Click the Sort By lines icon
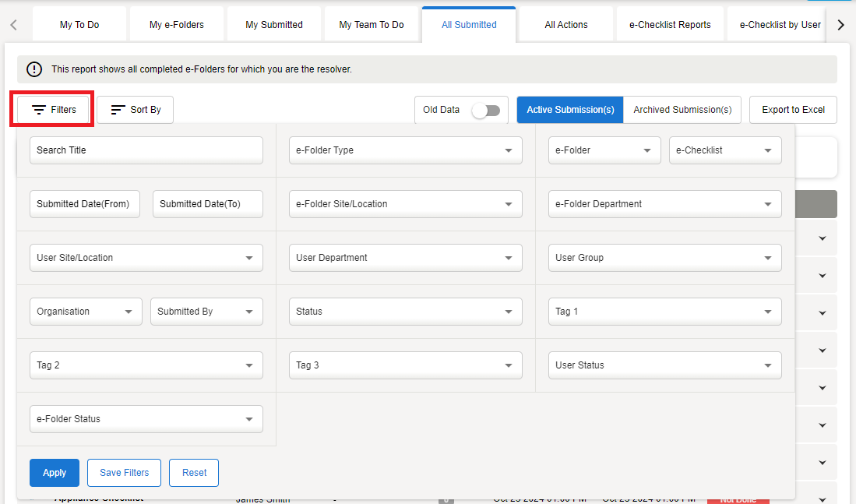The image size is (856, 504). (x=118, y=110)
